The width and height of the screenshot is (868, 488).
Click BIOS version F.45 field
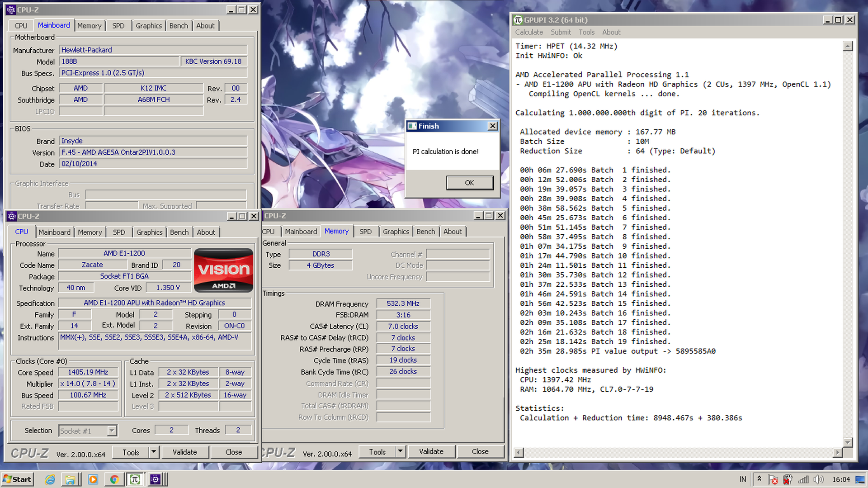[153, 152]
